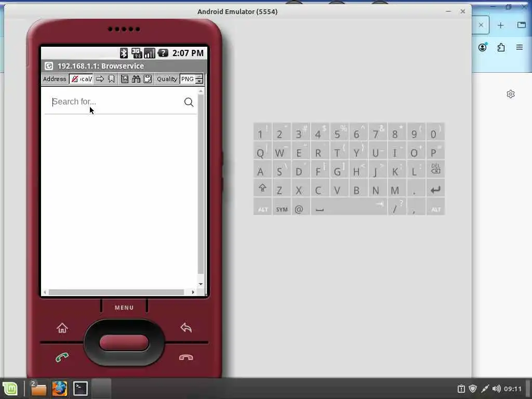532x399 pixels.
Task: Click Quality stepper down arrow
Action: pos(199,82)
